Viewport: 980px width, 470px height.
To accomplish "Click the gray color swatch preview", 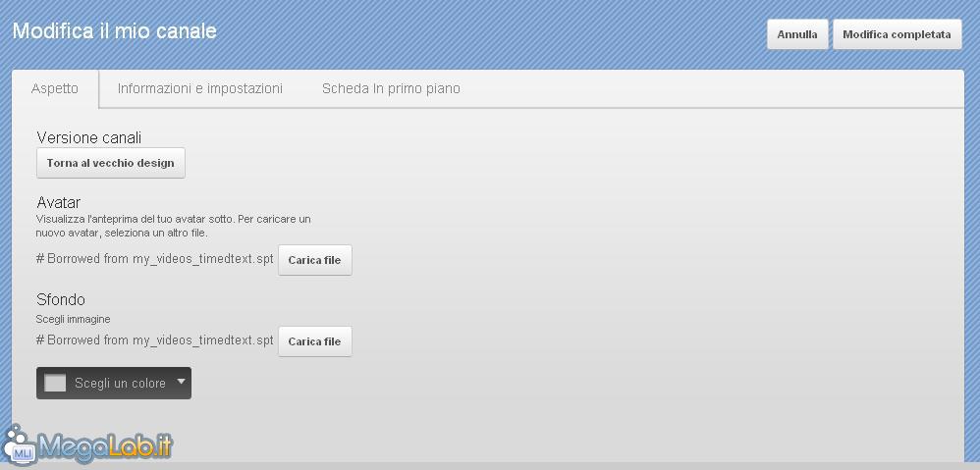I will [55, 383].
